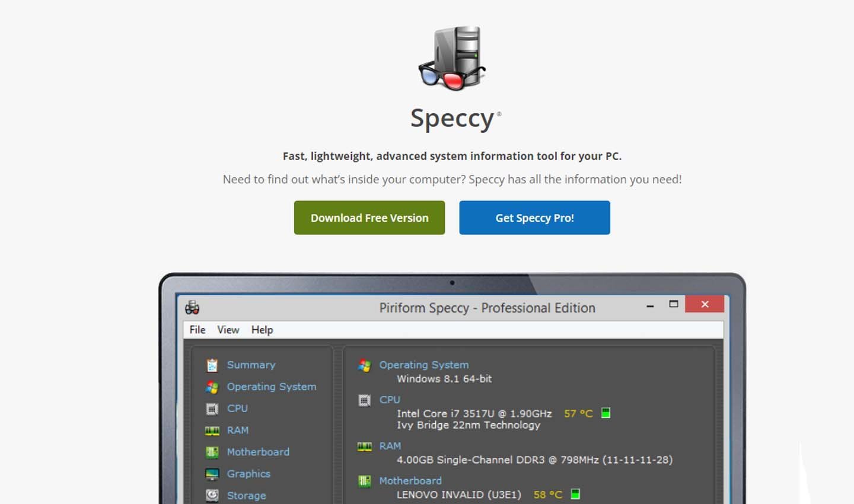Click the Speccy computer-with-glasses logo
Viewport: 854px width, 504px height.
(453, 58)
